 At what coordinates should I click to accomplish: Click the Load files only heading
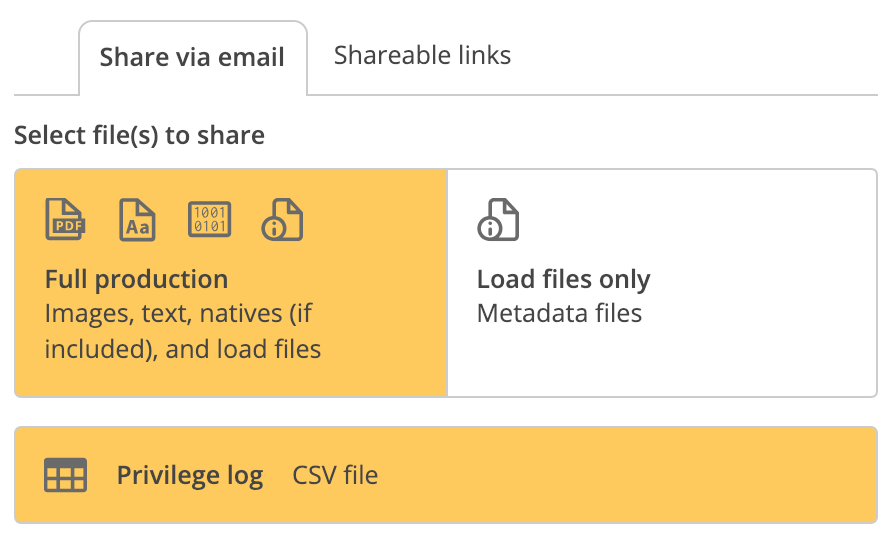(563, 279)
